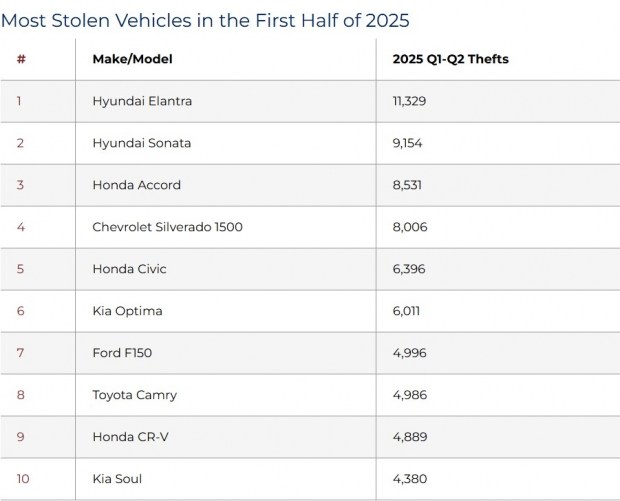Image resolution: width=620 pixels, height=501 pixels.
Task: Click the 8,006 thefts value
Action: pyautogui.click(x=410, y=227)
